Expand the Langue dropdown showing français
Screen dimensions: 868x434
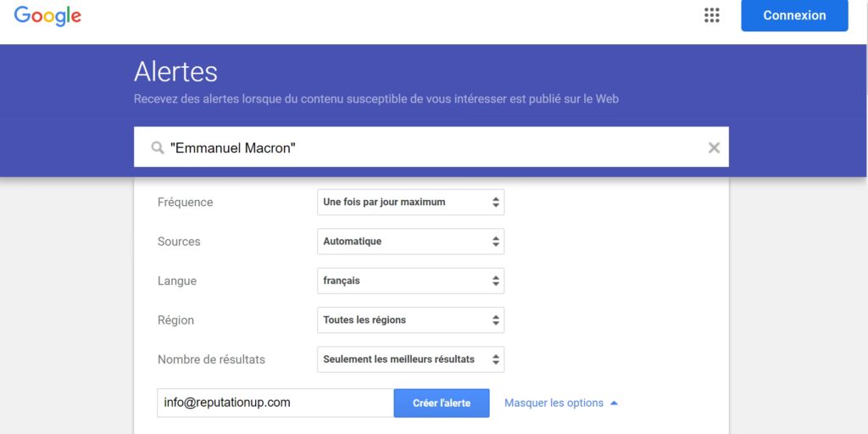tap(410, 281)
